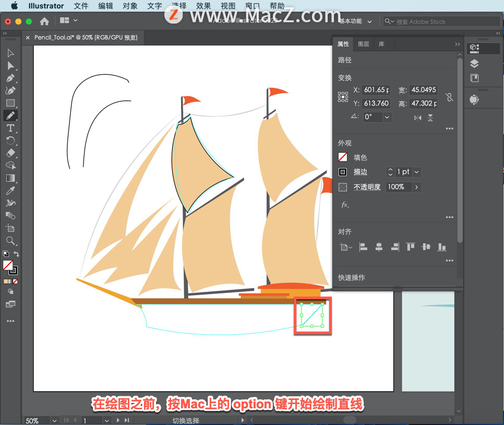Select the Curvature tool

tap(10, 91)
